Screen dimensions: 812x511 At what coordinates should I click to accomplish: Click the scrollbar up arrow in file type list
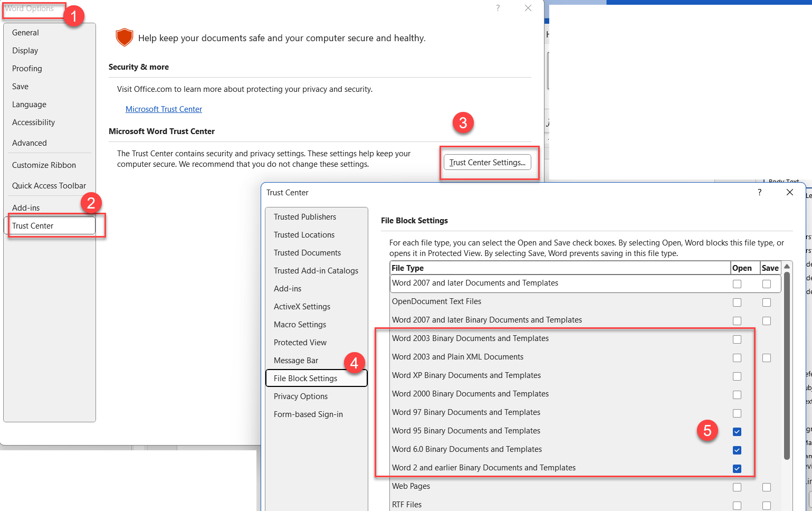787,267
